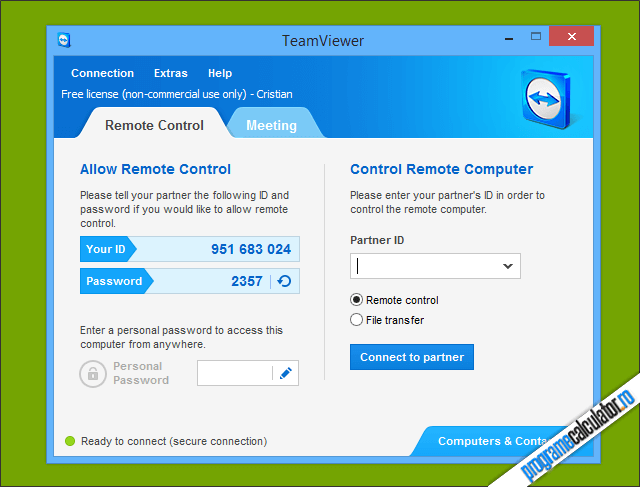The width and height of the screenshot is (640, 487).
Task: Click the large TeamViewer logo
Action: pyautogui.click(x=546, y=99)
